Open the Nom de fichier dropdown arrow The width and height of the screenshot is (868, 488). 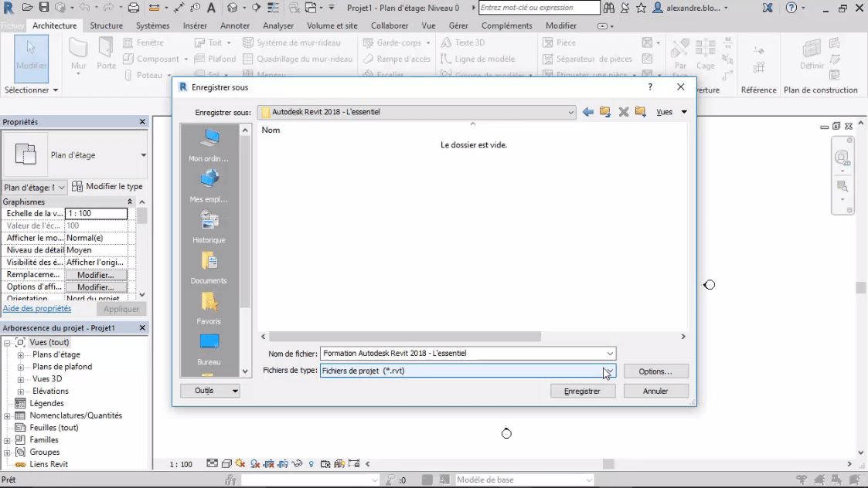coord(610,353)
